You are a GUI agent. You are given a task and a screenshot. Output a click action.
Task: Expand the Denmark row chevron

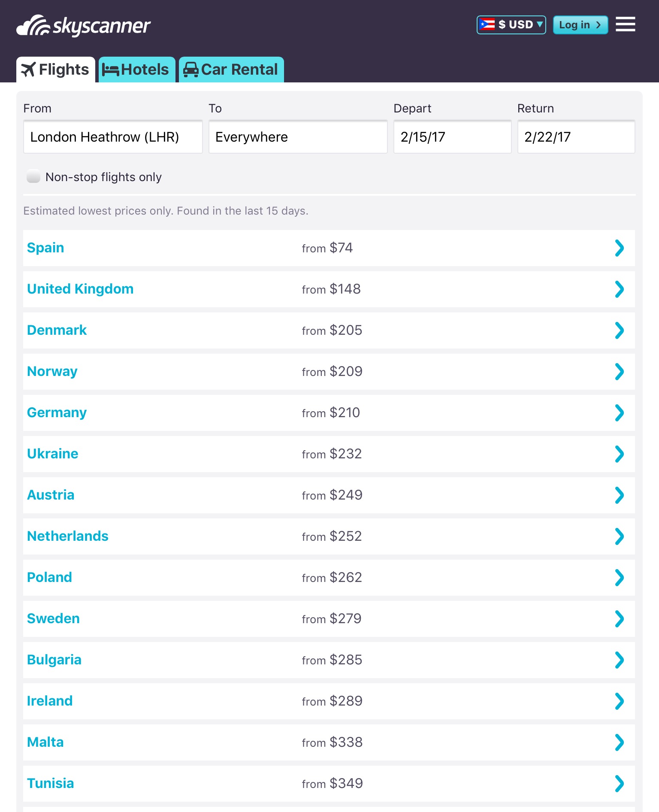[x=619, y=330]
